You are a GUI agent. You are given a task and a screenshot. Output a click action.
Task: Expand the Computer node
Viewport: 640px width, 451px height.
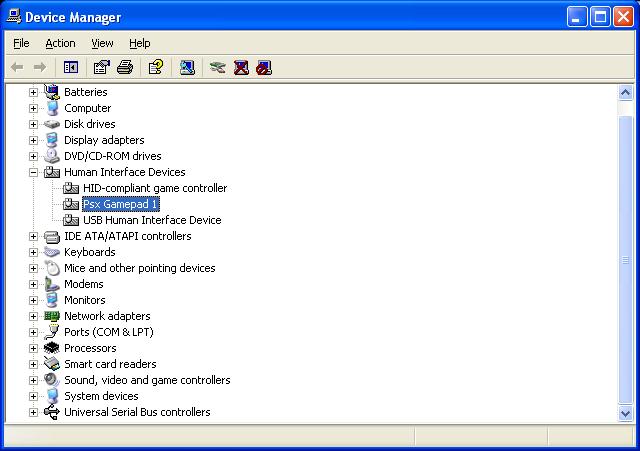point(33,108)
